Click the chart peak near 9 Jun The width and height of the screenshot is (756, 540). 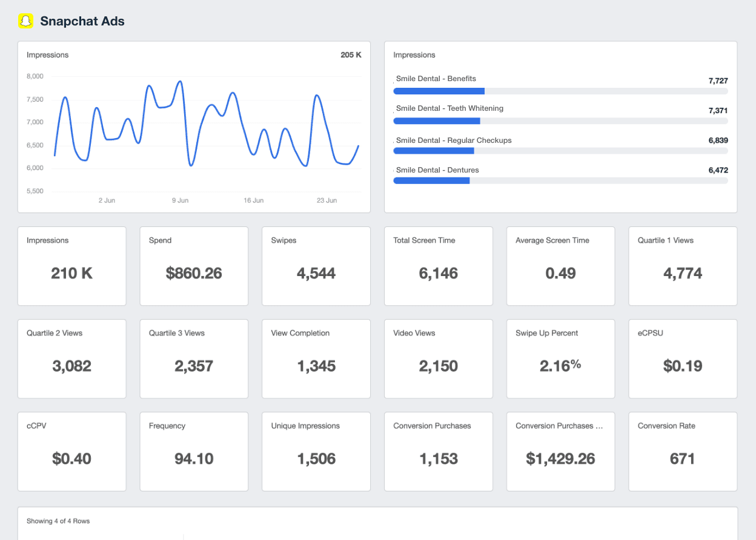(x=179, y=81)
